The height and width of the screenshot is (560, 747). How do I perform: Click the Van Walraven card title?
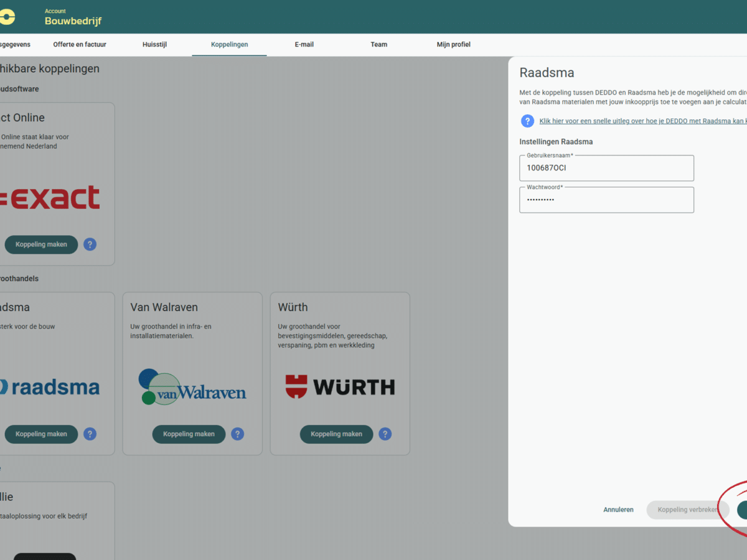[164, 307]
